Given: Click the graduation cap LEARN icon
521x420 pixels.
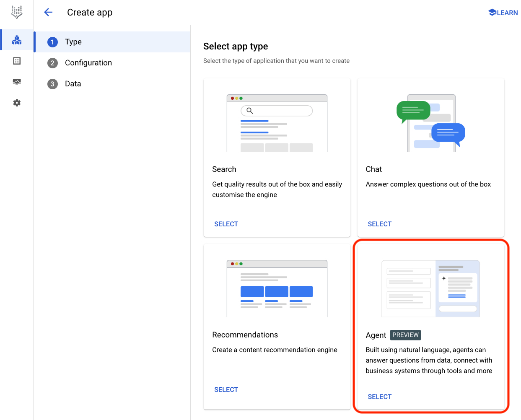Looking at the screenshot, I should (492, 12).
